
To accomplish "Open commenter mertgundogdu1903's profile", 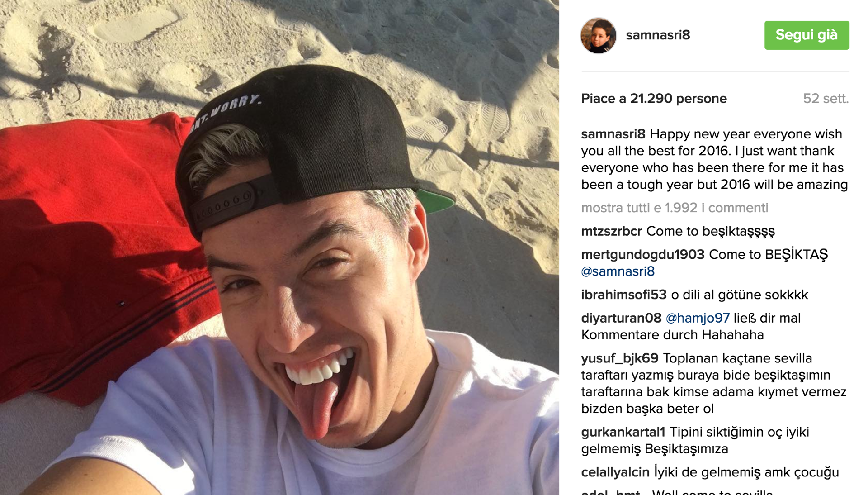I will [x=642, y=255].
